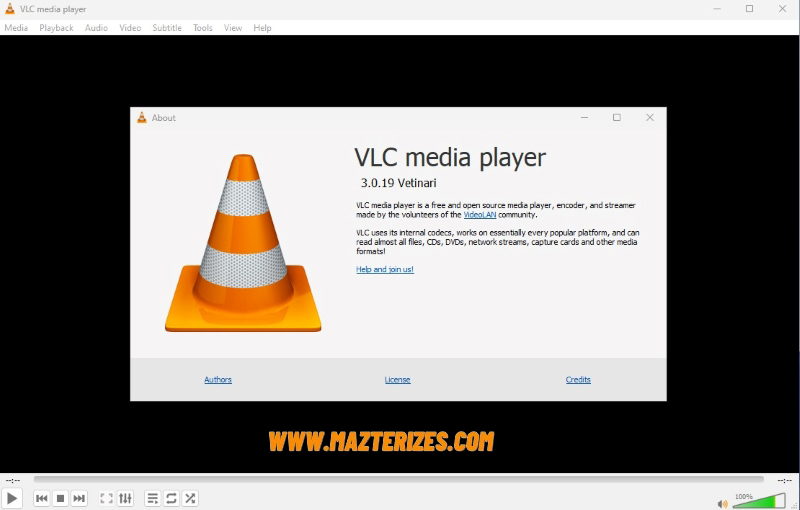The height and width of the screenshot is (510, 800).
Task: Follow the VideoLAN link
Action: coord(480,215)
